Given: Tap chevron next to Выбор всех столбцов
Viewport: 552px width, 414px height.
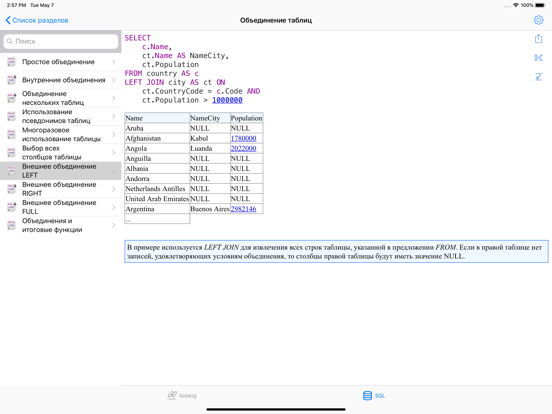Looking at the screenshot, I should pyautogui.click(x=114, y=152).
